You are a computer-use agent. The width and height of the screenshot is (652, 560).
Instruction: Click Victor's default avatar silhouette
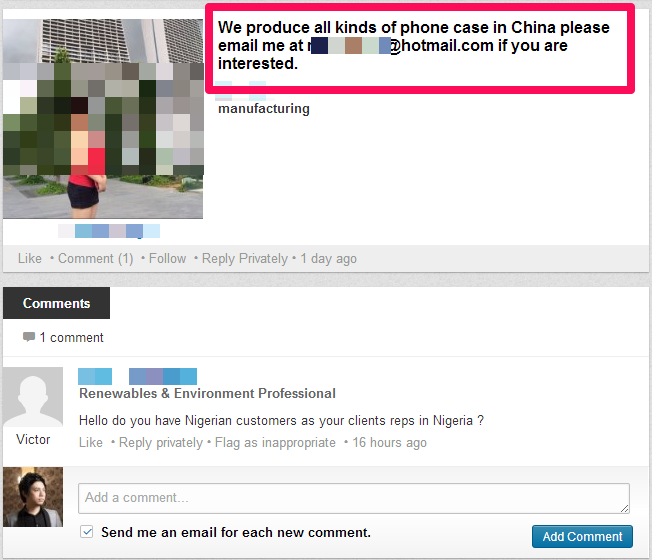(x=33, y=397)
